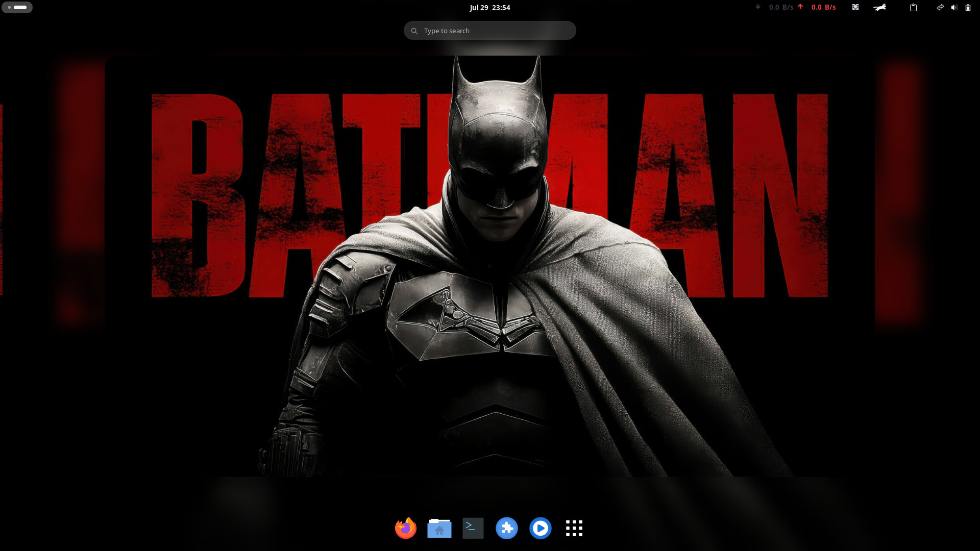Click the running cat indicator in top bar
980x551 pixels.
[880, 7]
